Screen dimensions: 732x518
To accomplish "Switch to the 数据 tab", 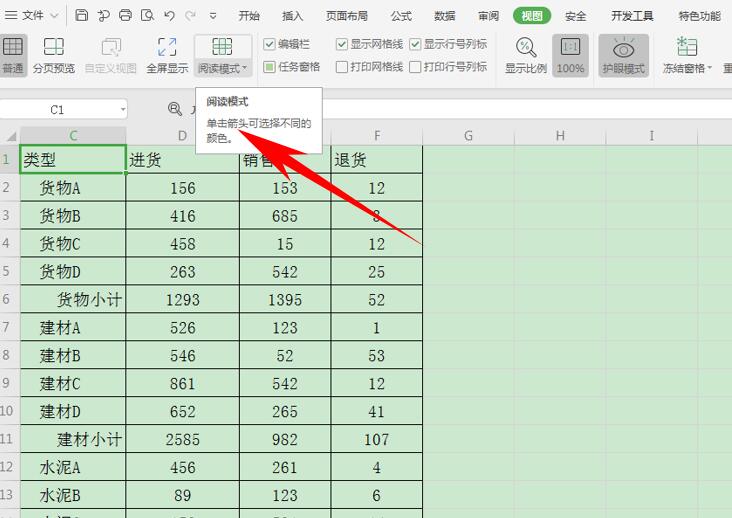I will [444, 16].
